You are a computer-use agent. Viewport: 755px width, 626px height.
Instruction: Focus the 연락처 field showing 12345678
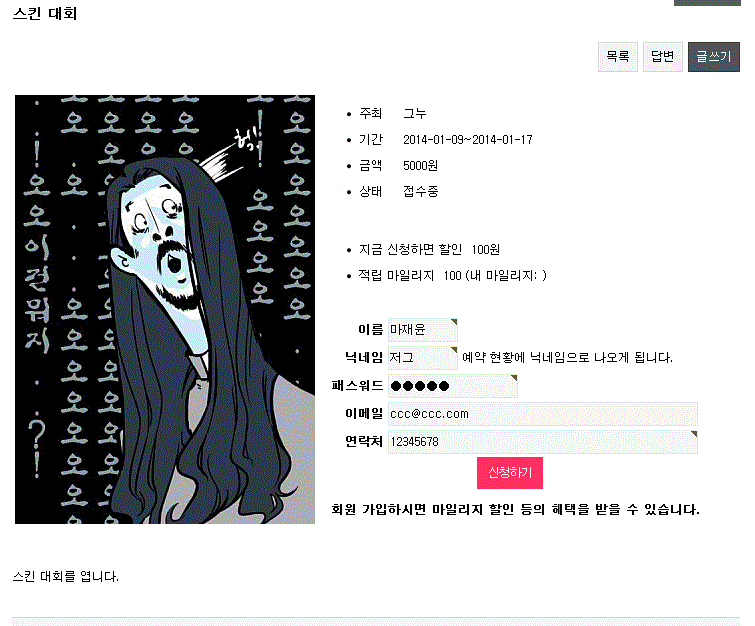point(543,442)
